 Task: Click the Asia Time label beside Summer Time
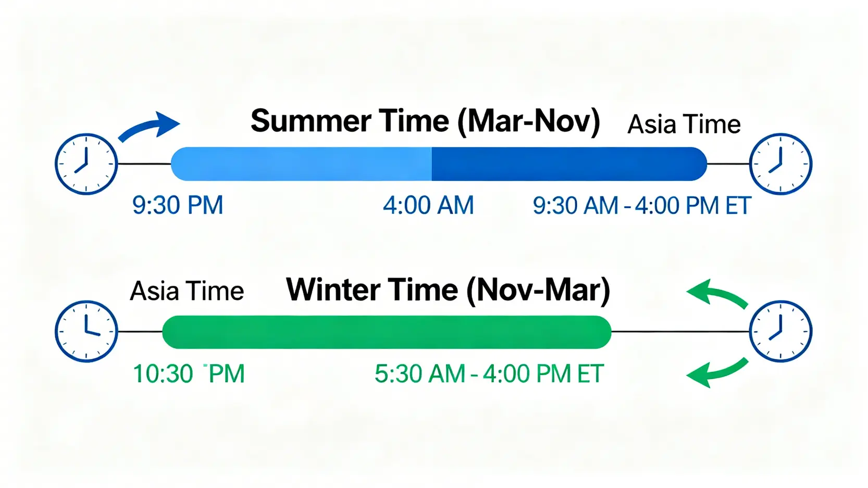coord(684,125)
